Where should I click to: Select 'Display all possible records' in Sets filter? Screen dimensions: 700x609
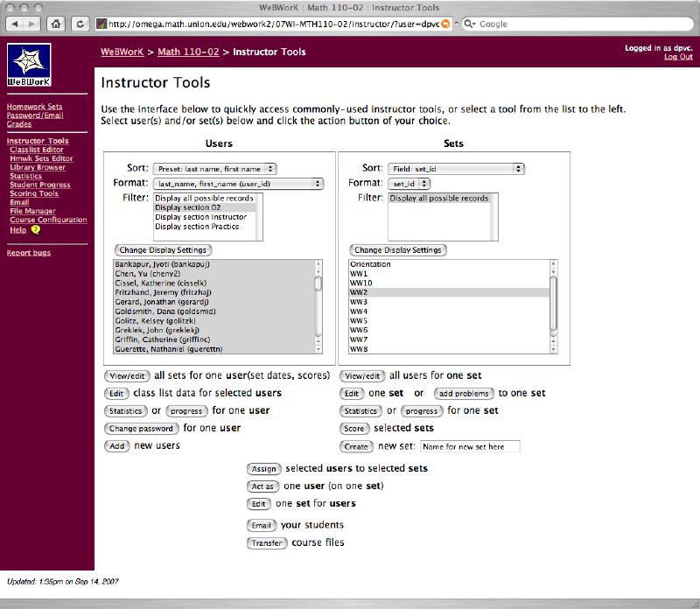(440, 199)
